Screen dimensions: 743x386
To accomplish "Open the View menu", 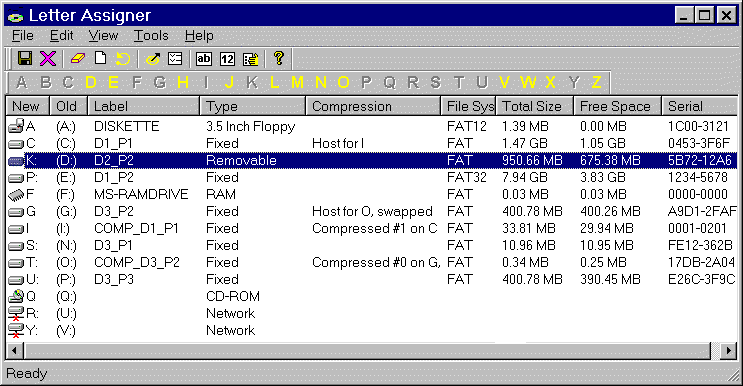I will 103,36.
